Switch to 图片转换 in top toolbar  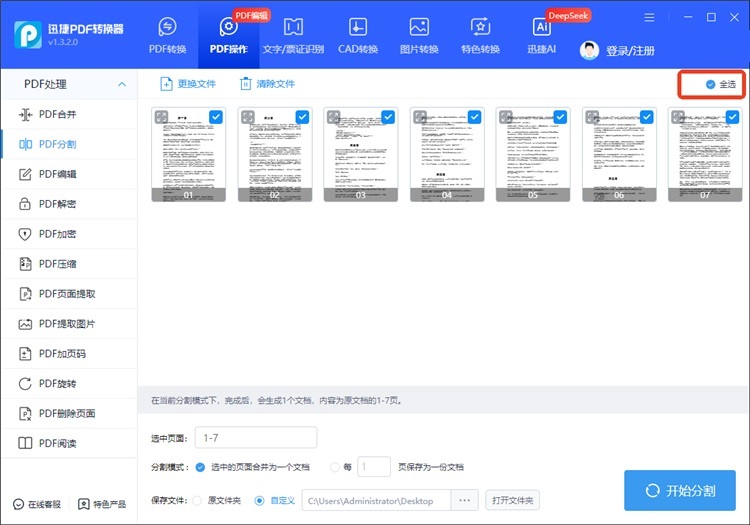(x=419, y=35)
